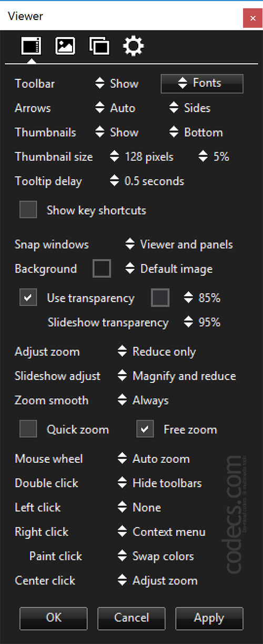
Task: Click the Fonts button
Action: tap(202, 83)
